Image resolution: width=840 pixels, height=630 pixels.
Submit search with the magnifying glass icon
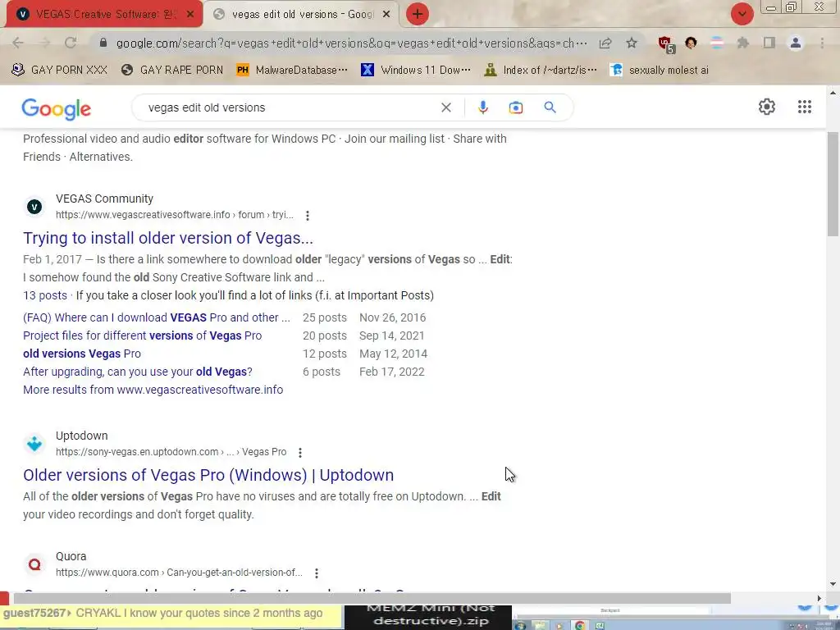click(550, 107)
